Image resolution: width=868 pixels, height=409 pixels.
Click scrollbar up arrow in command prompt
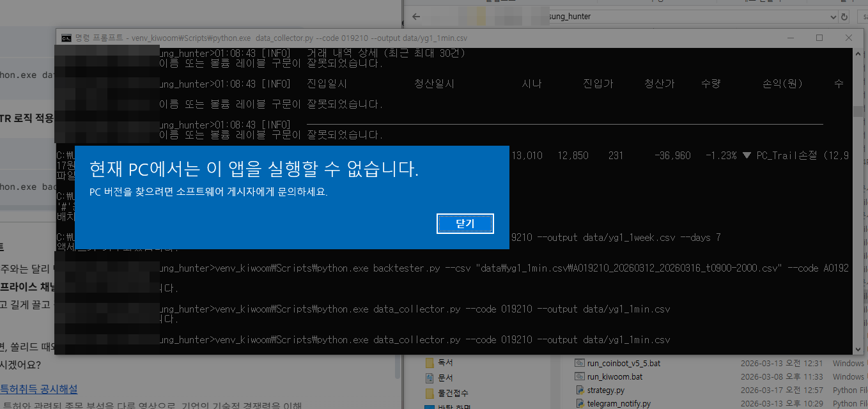point(858,53)
